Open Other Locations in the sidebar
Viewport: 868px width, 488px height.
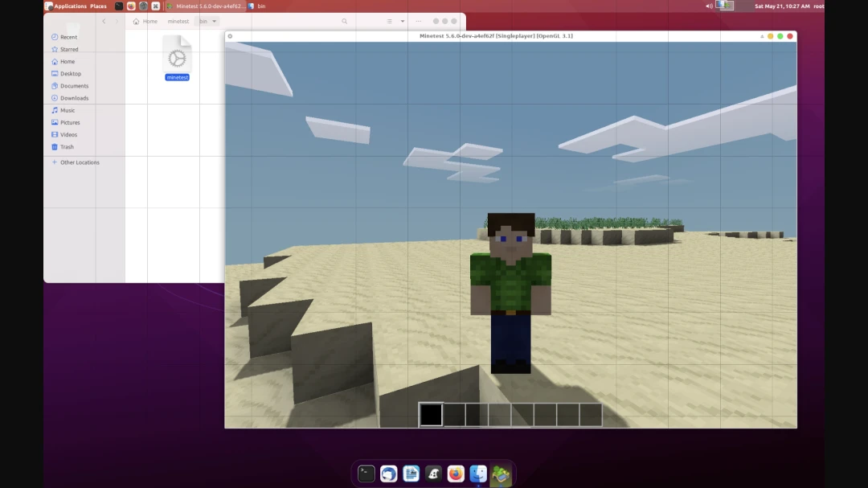[80, 162]
